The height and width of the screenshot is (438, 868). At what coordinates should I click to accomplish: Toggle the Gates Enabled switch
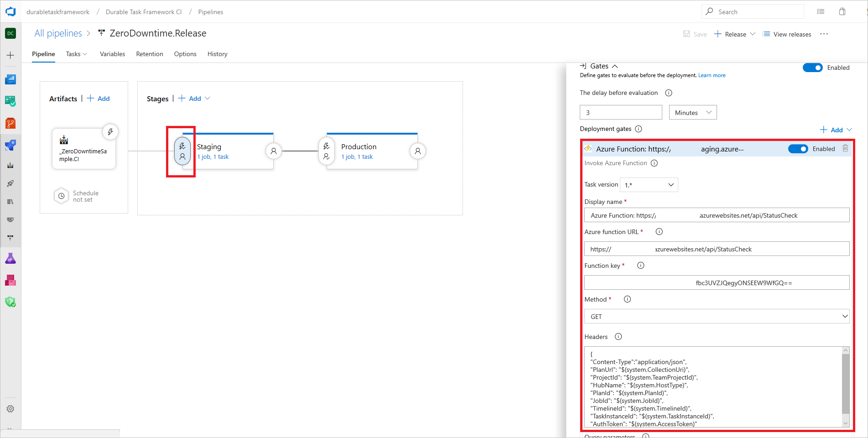(x=813, y=68)
